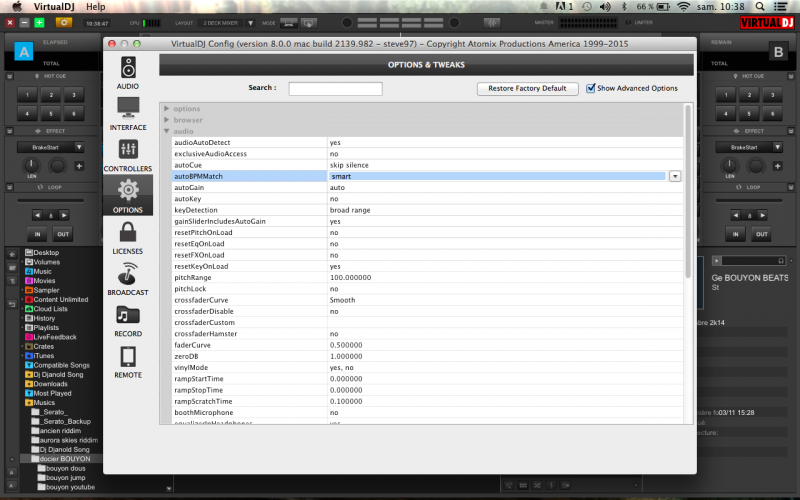Viewport: 800px width, 500px height.
Task: Expand the options settings group
Action: click(166, 109)
